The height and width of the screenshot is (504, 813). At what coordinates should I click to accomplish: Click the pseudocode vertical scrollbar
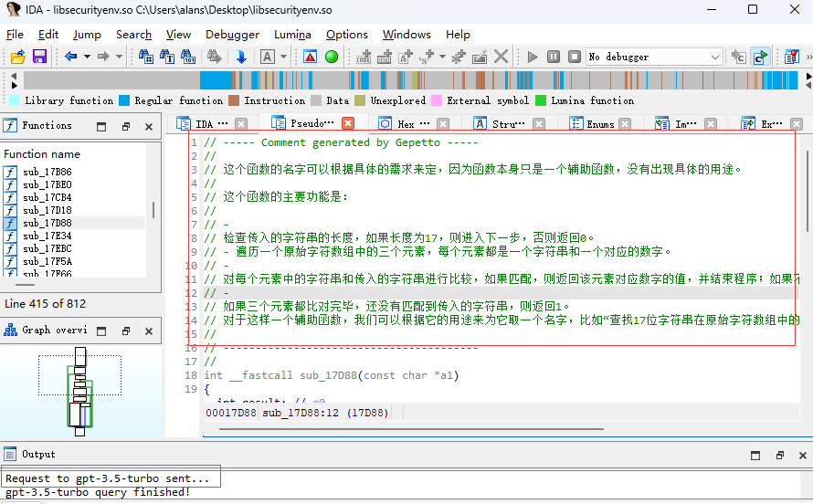coord(808,192)
